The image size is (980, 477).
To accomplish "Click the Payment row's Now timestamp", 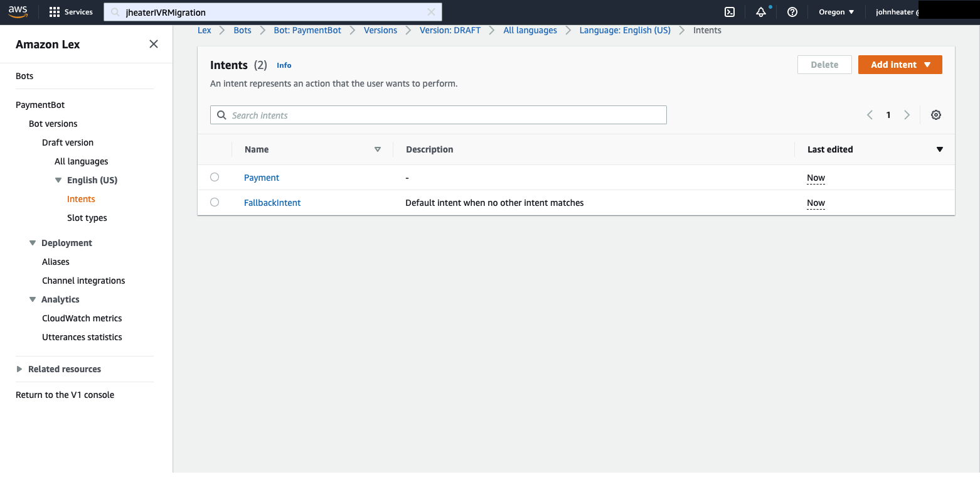I will 816,178.
